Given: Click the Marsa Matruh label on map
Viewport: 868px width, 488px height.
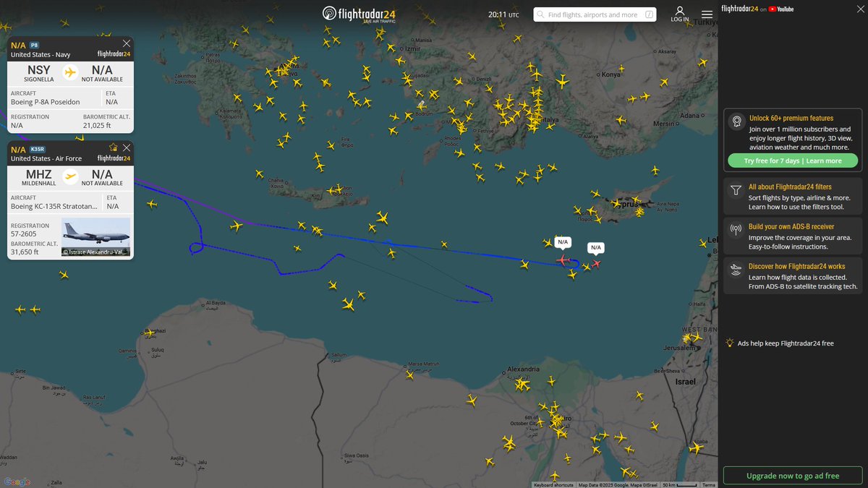Looking at the screenshot, I should point(425,364).
